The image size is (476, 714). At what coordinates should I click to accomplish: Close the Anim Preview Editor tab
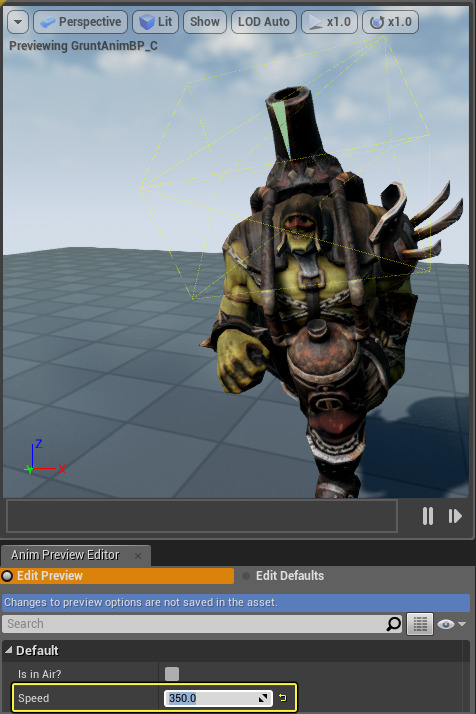(x=138, y=556)
